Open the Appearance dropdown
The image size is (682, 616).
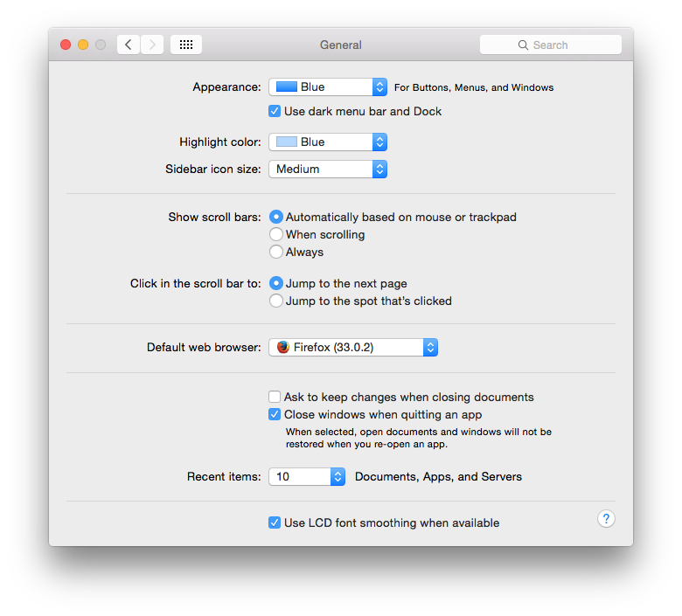(328, 87)
